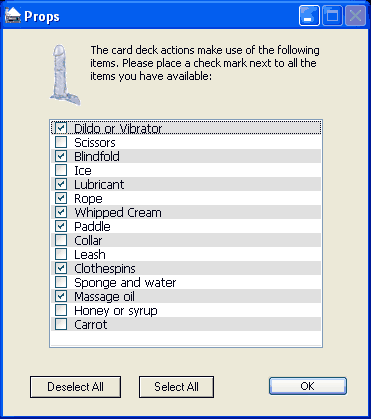Close the Props dialog
The image size is (371, 419).
355,16
